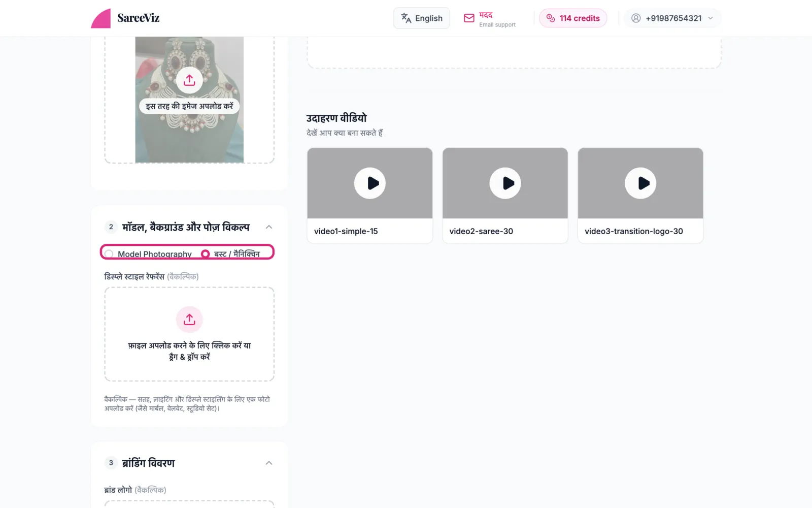Play the video1-simple-15 example
Screen dimensions: 812x508
pyautogui.click(x=370, y=183)
